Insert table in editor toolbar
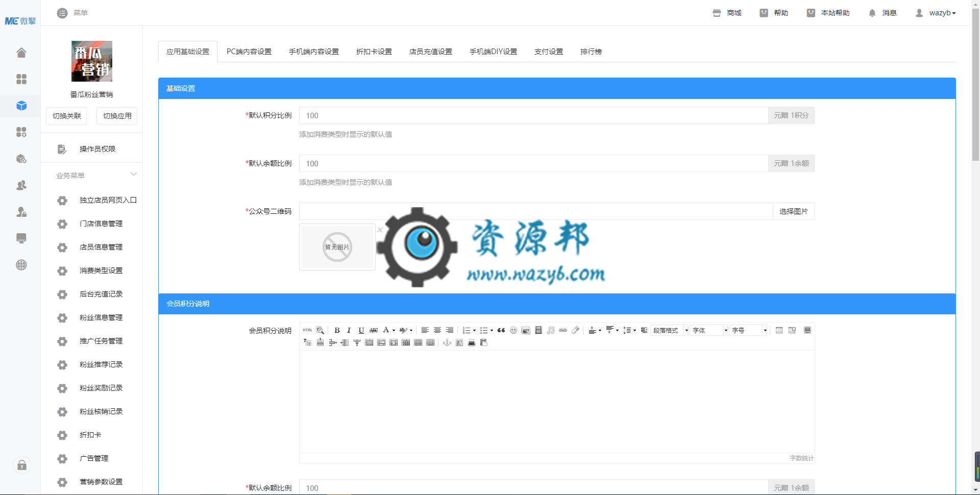Viewport: 980px width, 495px height. click(779, 330)
